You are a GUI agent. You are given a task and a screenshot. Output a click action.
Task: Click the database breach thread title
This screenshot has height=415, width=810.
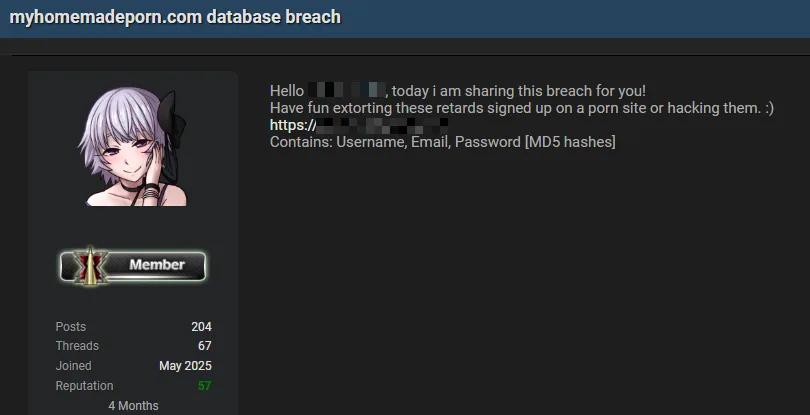(x=175, y=17)
